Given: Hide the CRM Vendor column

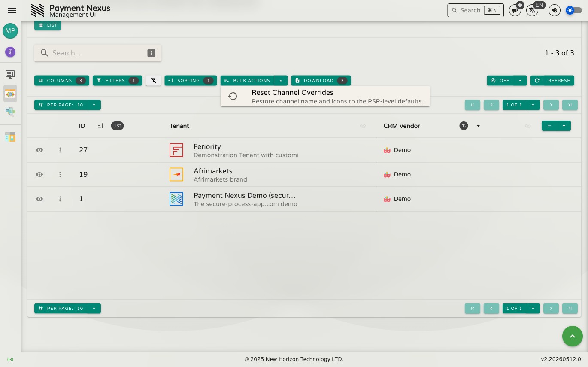Looking at the screenshot, I should pyautogui.click(x=528, y=126).
